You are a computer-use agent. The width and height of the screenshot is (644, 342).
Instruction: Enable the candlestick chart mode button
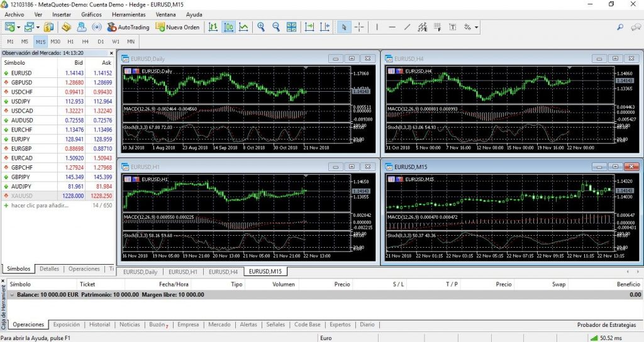[228, 27]
